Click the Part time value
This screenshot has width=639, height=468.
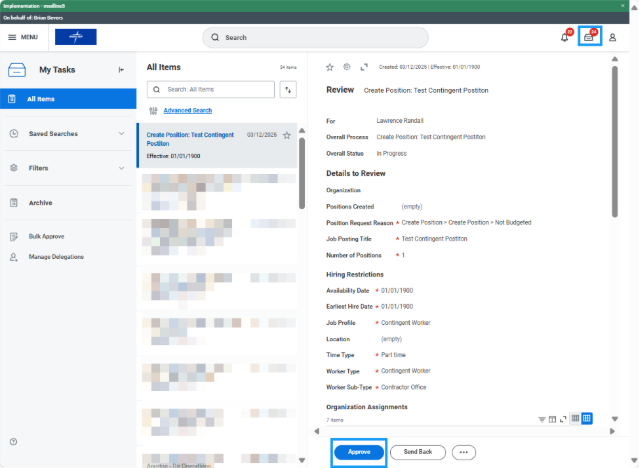coord(393,355)
